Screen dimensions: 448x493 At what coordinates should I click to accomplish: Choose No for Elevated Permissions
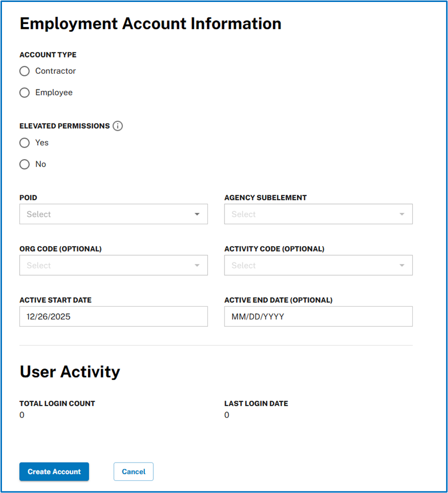pyautogui.click(x=24, y=164)
